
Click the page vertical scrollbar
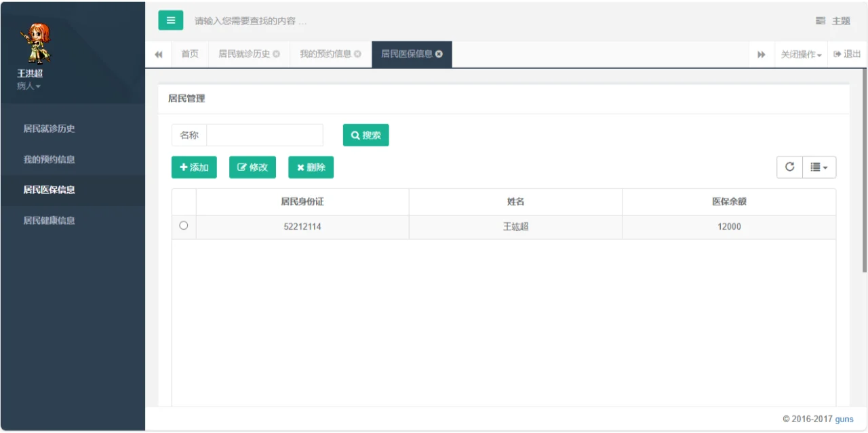(x=864, y=169)
